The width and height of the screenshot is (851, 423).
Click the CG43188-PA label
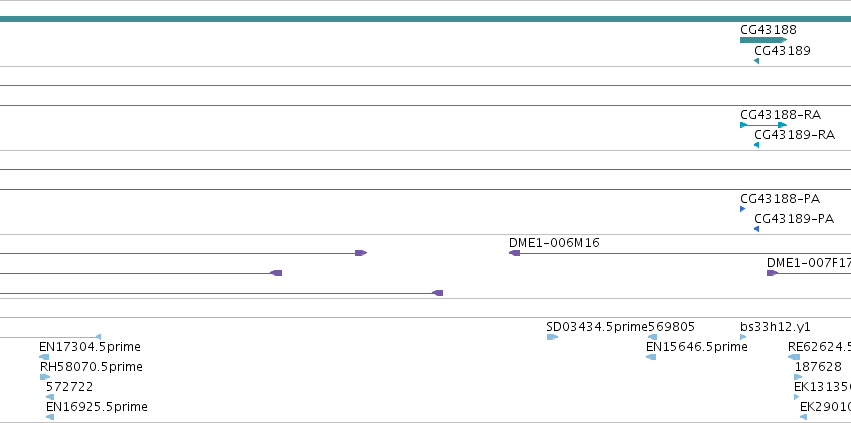point(780,199)
